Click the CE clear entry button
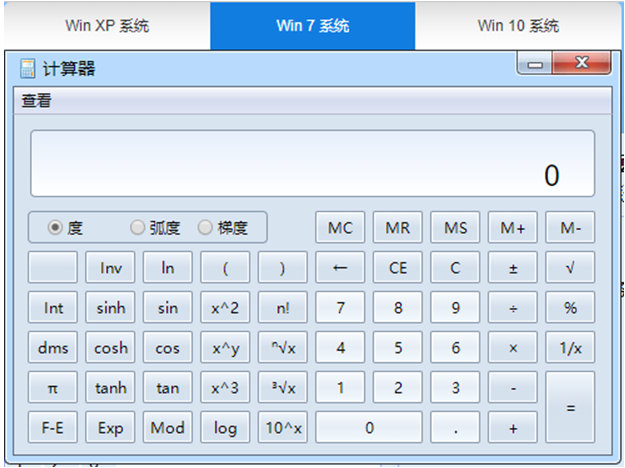The image size is (625, 468). [x=397, y=267]
